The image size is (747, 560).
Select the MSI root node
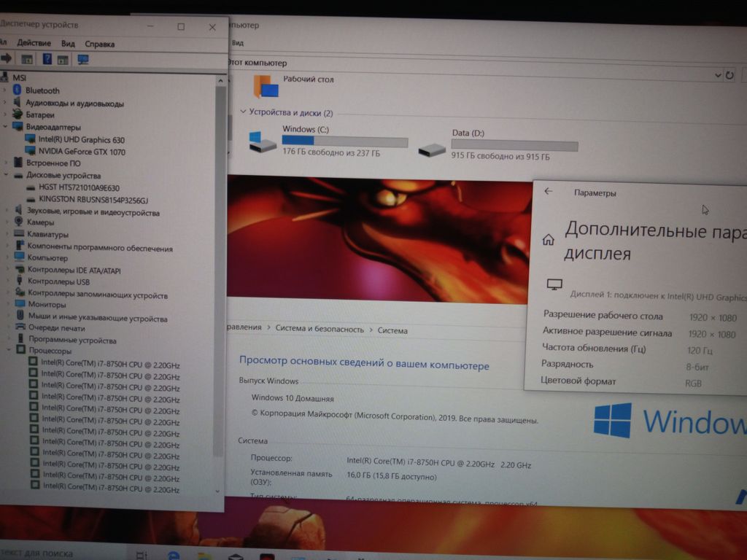pos(20,77)
